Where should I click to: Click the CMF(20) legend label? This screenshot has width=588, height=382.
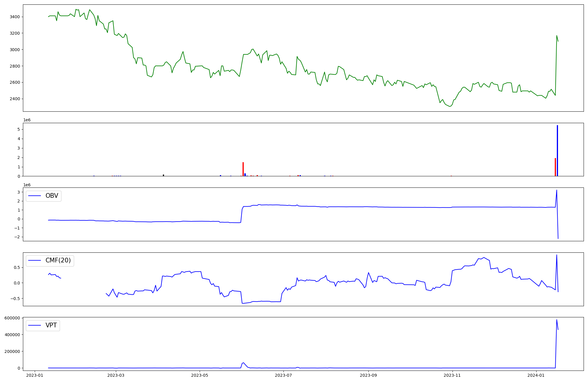[x=58, y=260]
